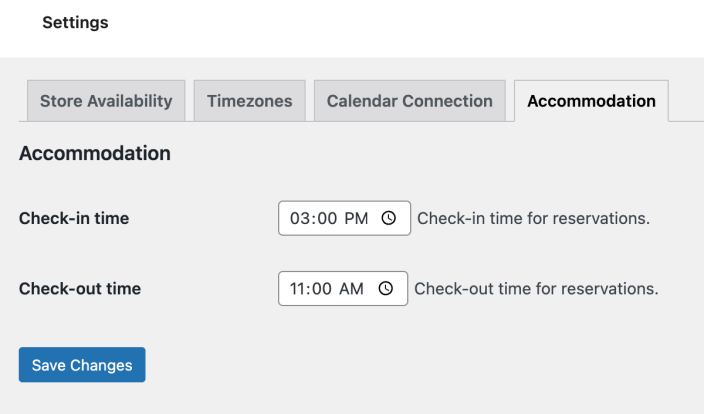
Task: Switch to the Store Availability tab
Action: pos(106,101)
